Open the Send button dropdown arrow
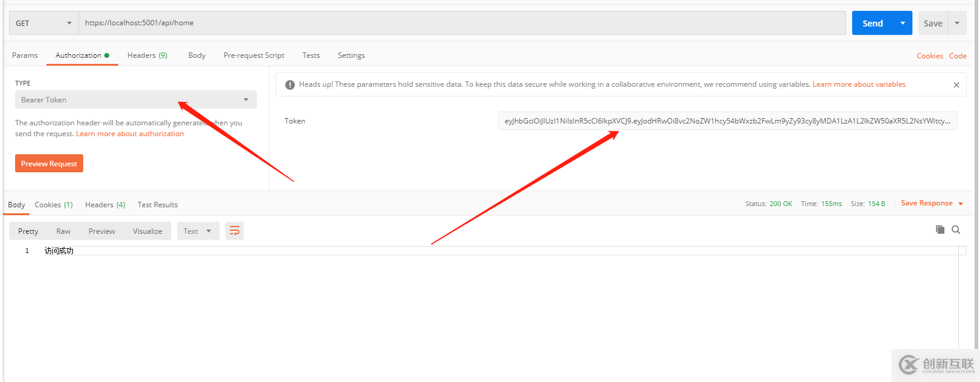Screen dimensions: 980x382 [x=903, y=23]
